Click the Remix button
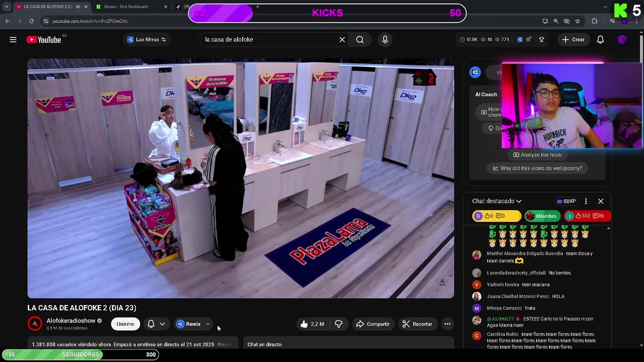The image size is (644, 362). [x=189, y=324]
